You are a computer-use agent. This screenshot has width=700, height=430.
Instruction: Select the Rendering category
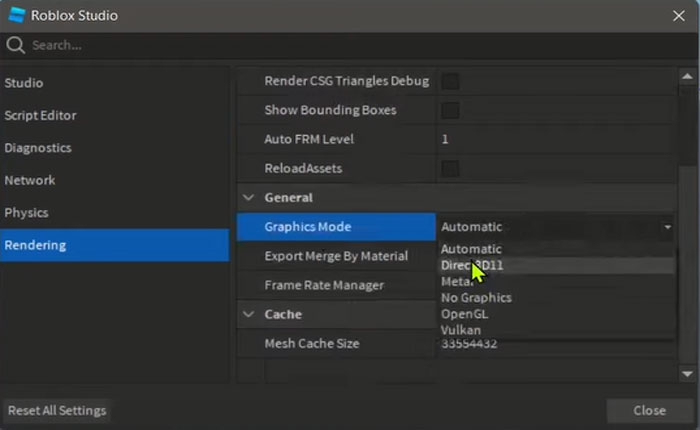point(114,245)
